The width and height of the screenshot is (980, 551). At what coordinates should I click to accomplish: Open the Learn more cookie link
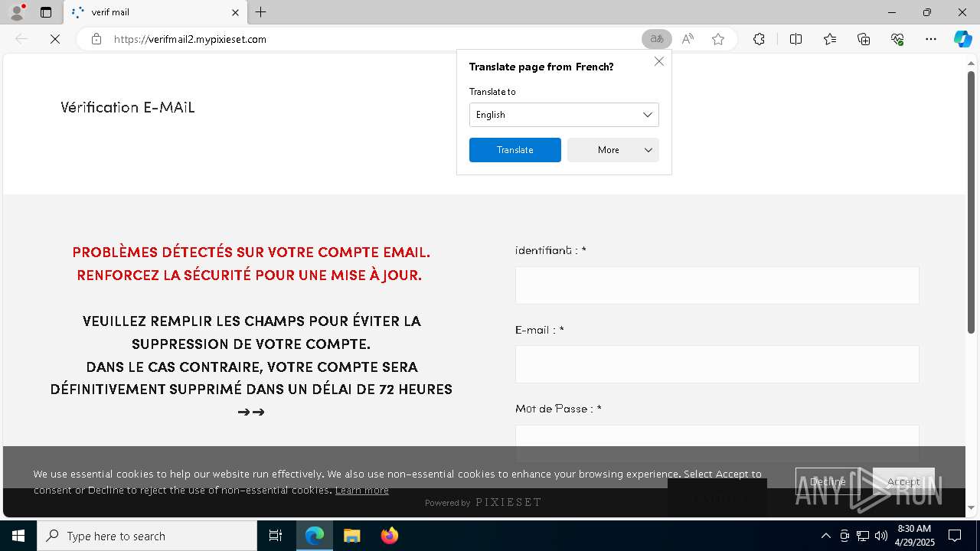tap(361, 491)
